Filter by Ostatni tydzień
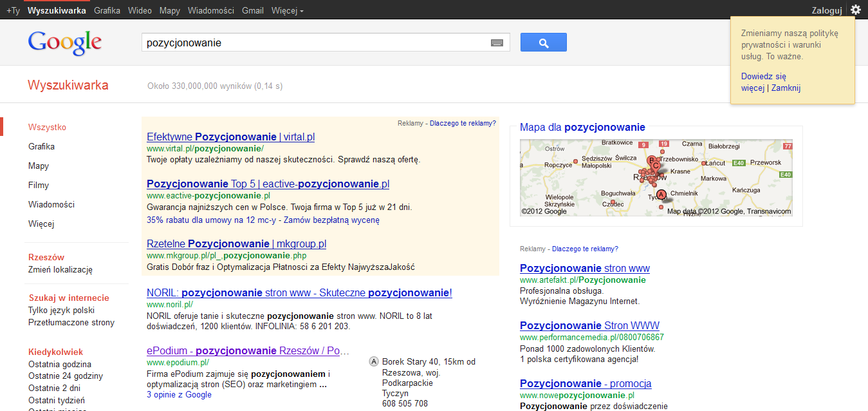868x411 pixels. click(57, 400)
